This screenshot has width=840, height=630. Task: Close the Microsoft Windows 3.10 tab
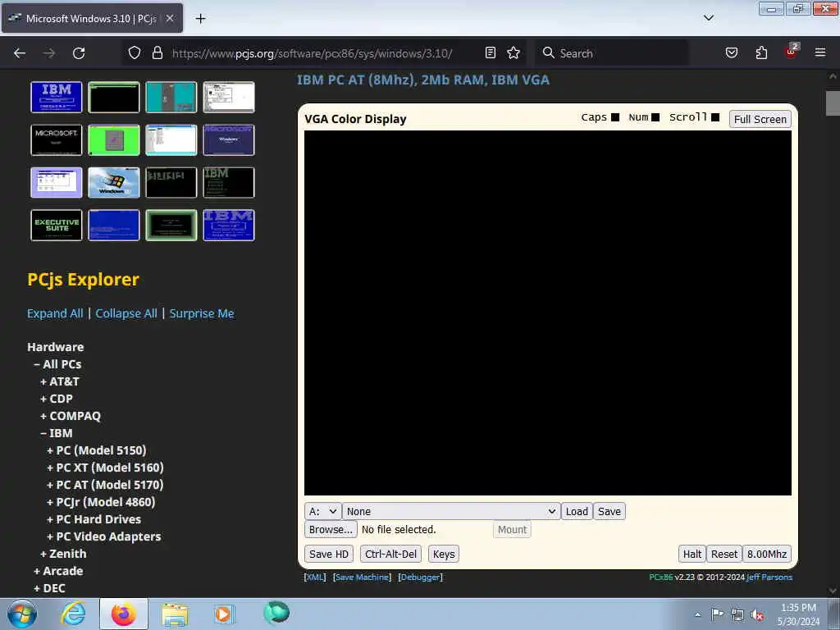170,18
